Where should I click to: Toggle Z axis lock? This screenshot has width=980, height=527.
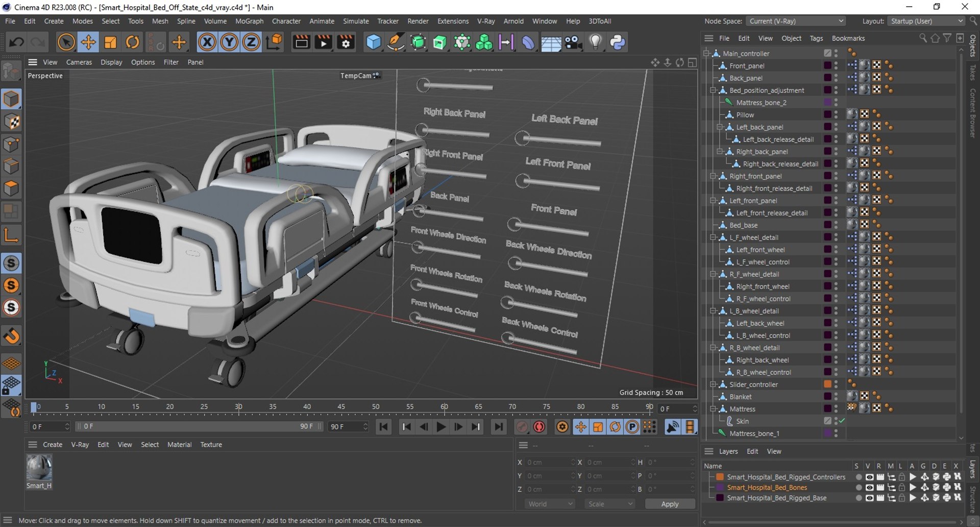[251, 42]
